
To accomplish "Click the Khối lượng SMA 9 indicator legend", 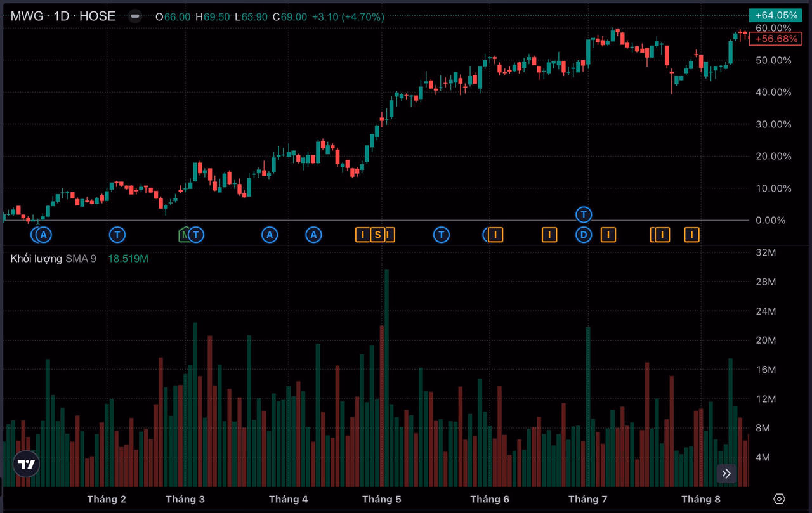I will tap(53, 259).
